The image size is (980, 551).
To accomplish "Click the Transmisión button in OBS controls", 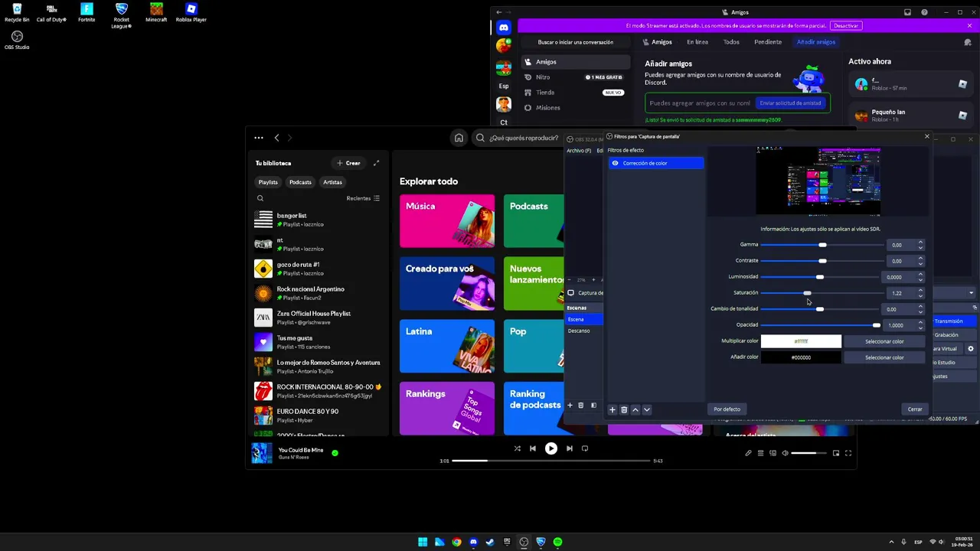I will pyautogui.click(x=953, y=321).
